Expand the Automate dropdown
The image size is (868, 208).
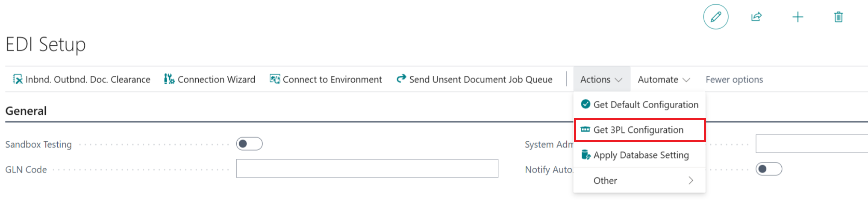click(x=663, y=79)
